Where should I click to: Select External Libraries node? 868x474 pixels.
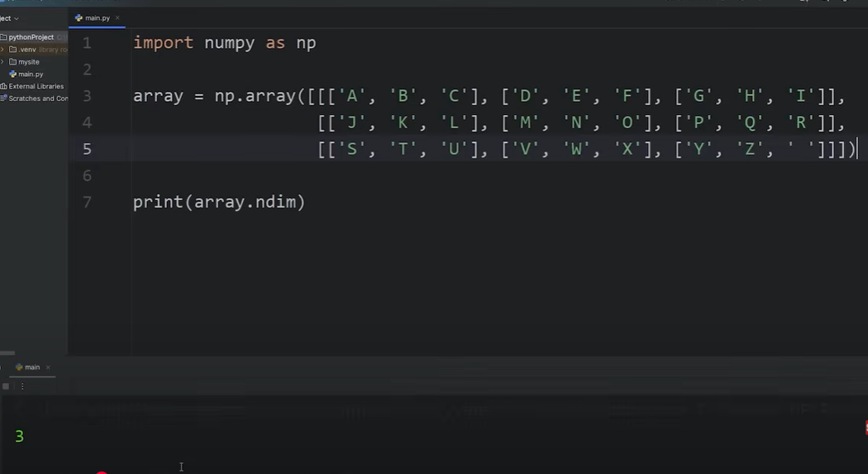coord(36,86)
